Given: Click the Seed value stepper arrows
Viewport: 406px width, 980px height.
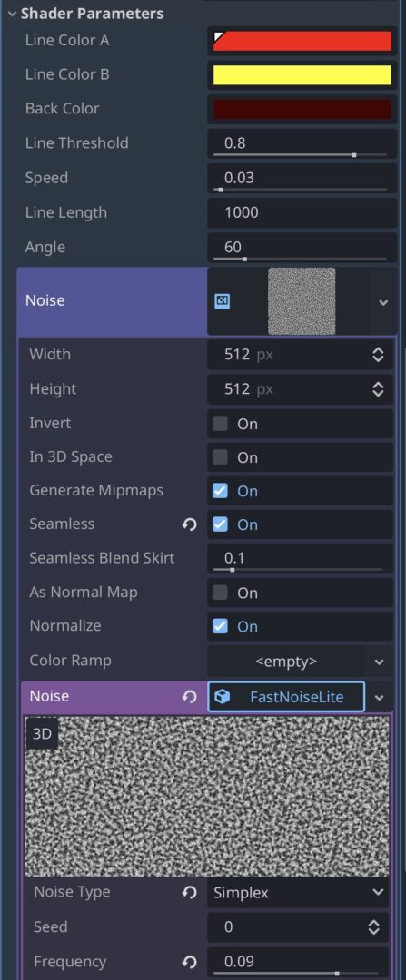Looking at the screenshot, I should coord(373,926).
